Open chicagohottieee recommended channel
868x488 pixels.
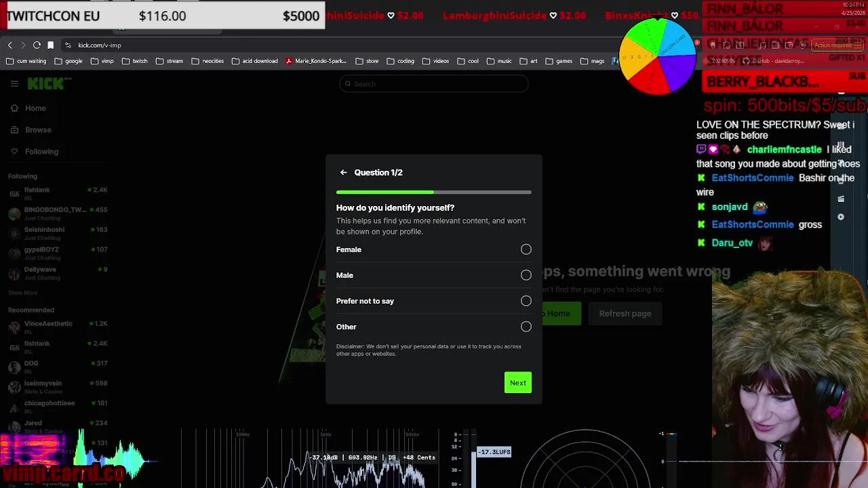pos(58,407)
